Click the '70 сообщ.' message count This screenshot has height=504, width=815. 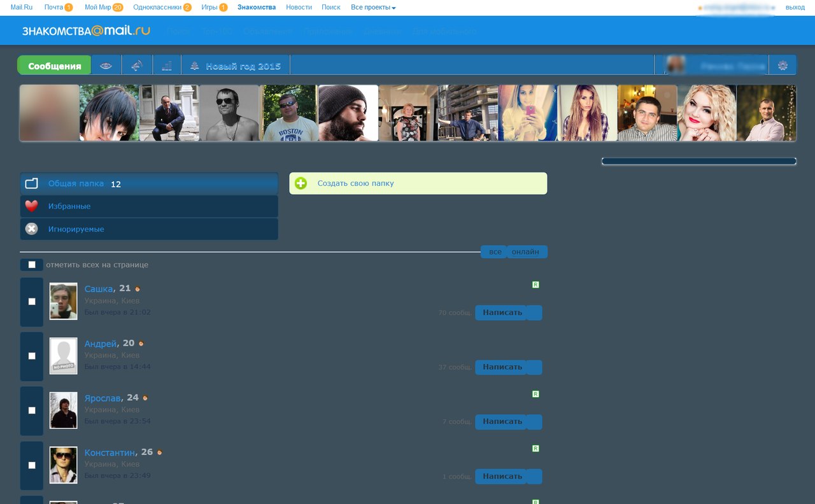[455, 313]
